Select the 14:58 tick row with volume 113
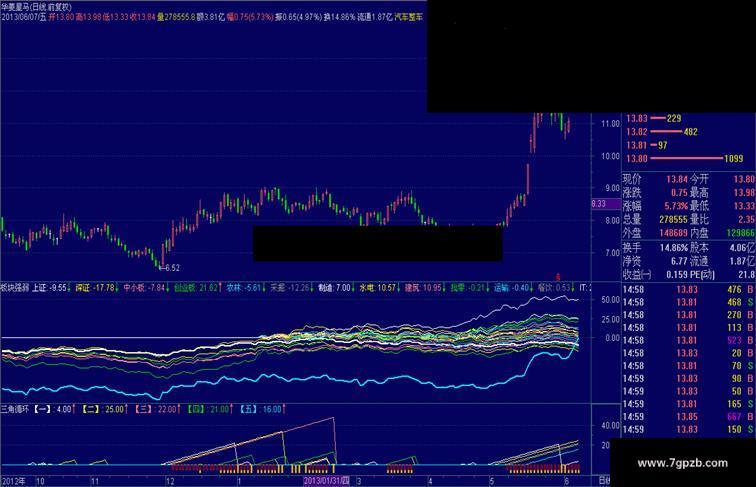Viewport: 756px width, 487px height. pyautogui.click(x=688, y=328)
